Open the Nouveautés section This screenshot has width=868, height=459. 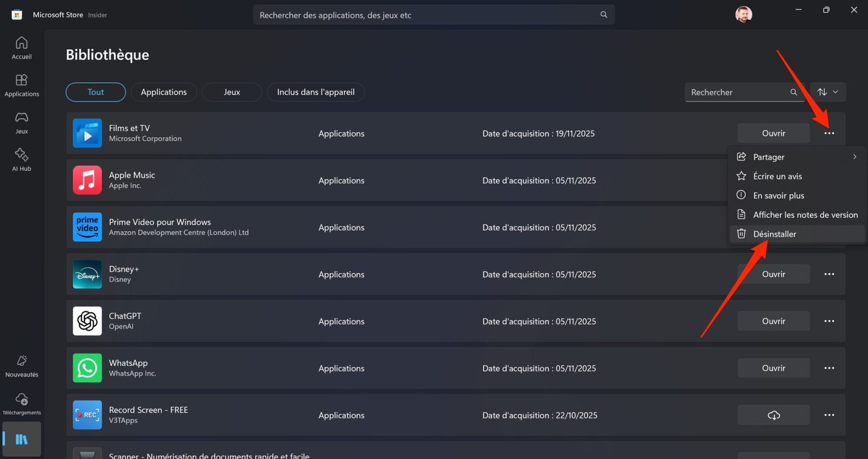[x=22, y=366]
